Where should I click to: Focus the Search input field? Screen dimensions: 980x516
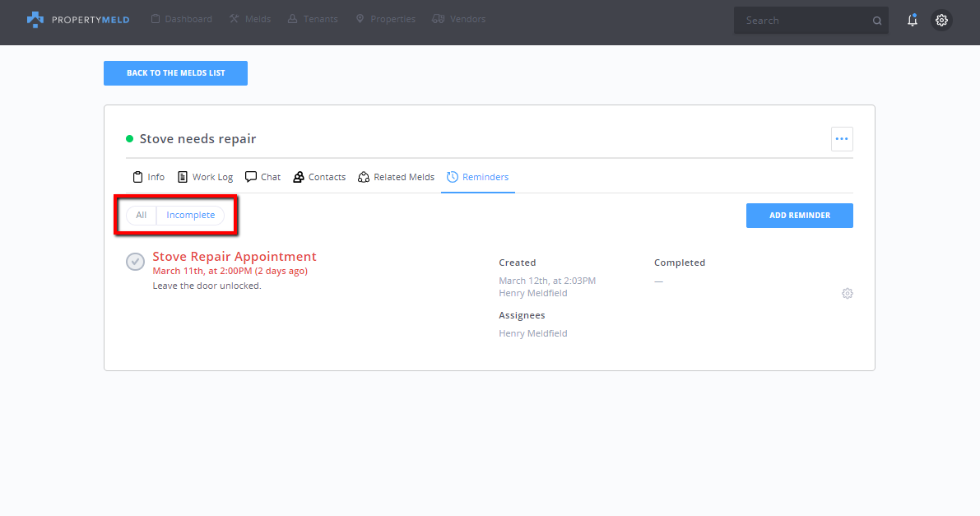(x=802, y=21)
